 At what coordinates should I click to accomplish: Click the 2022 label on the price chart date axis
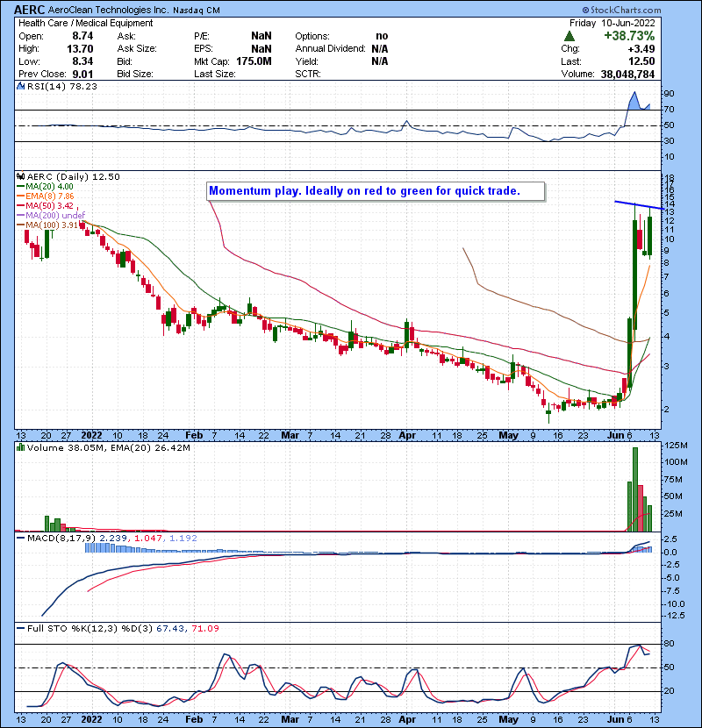91,436
